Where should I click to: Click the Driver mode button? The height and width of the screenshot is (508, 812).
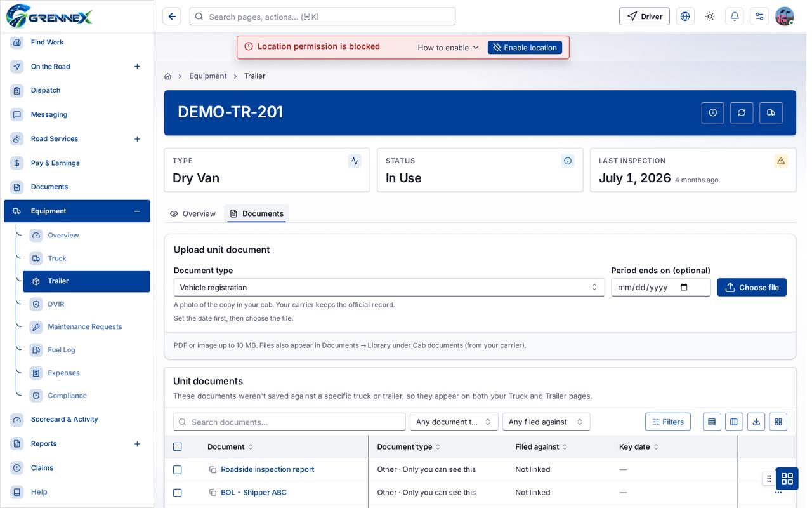[645, 17]
